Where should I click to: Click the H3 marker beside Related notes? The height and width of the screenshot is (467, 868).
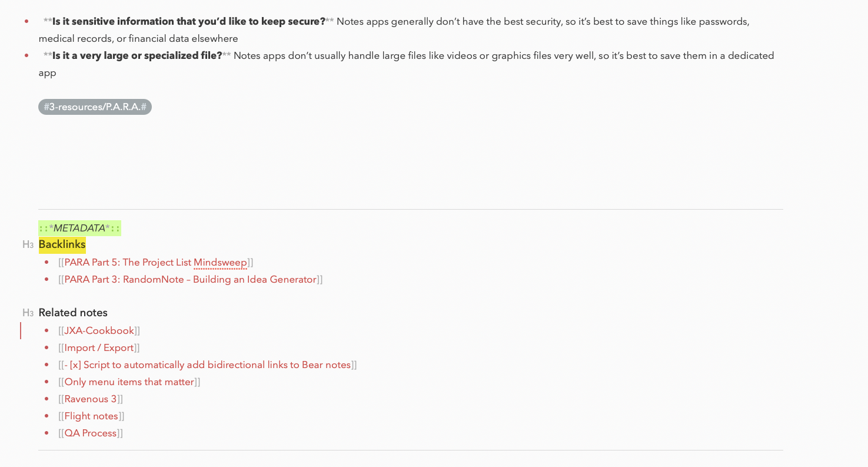(28, 313)
